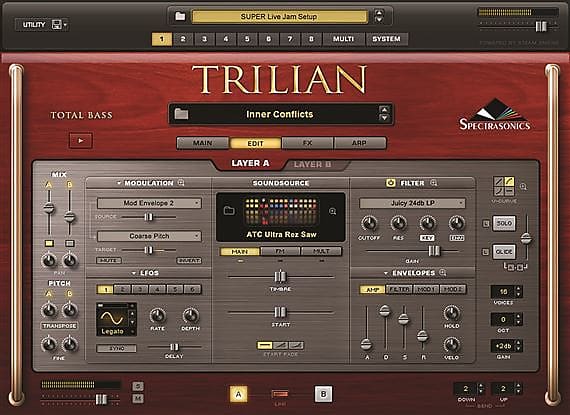Click the MULTI button
570x415 pixels.
click(343, 39)
